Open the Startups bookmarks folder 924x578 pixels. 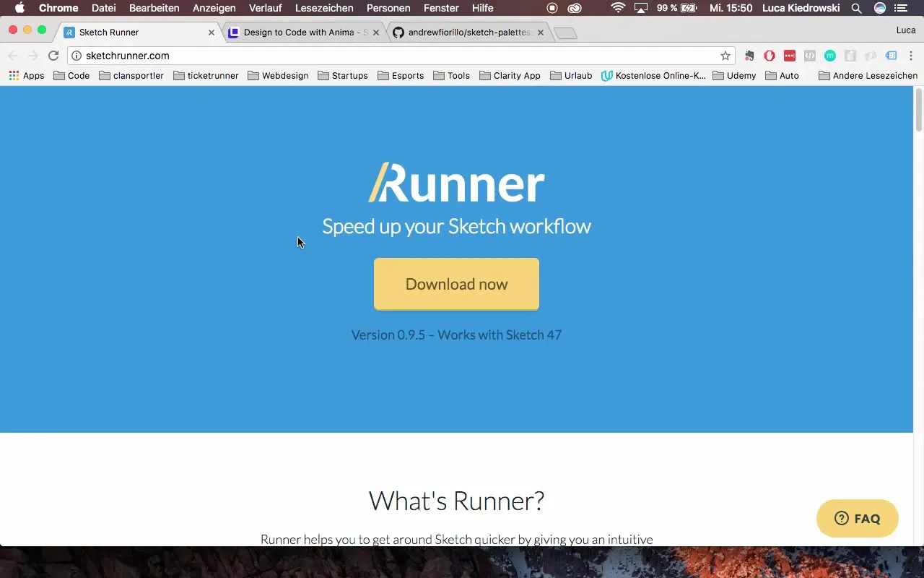(343, 75)
